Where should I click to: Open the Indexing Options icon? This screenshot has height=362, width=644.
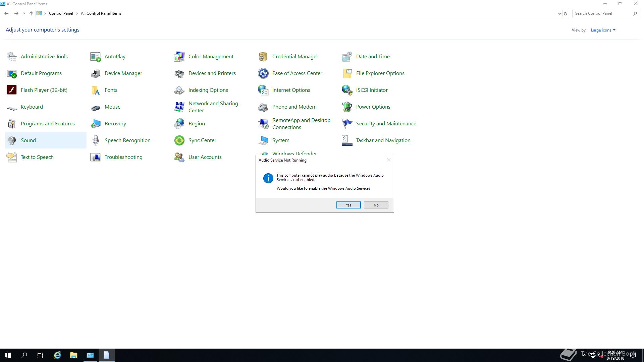click(179, 90)
